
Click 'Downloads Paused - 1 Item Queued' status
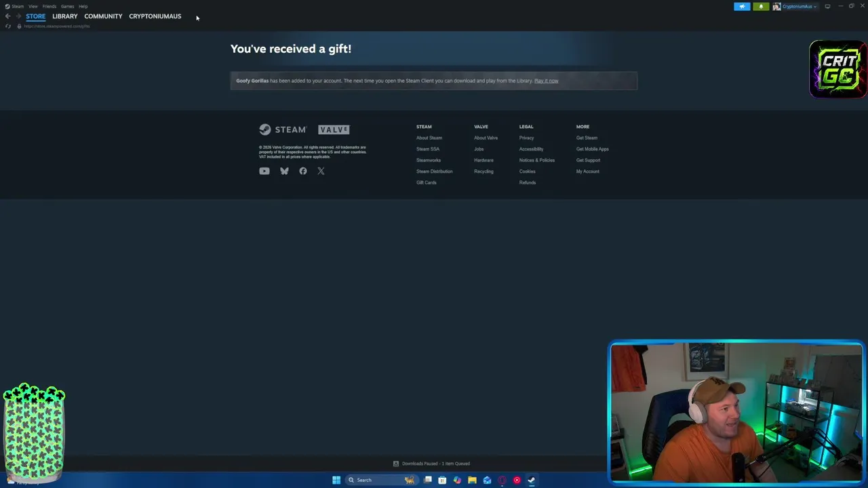pyautogui.click(x=436, y=464)
